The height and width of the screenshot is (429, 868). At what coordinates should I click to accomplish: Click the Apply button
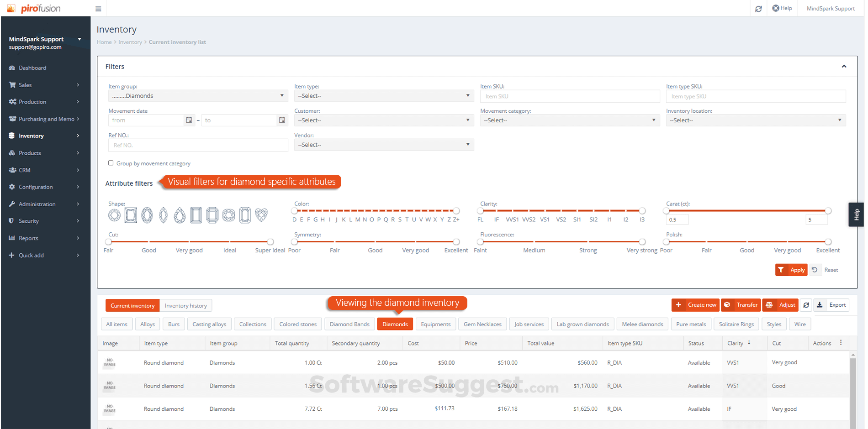791,270
